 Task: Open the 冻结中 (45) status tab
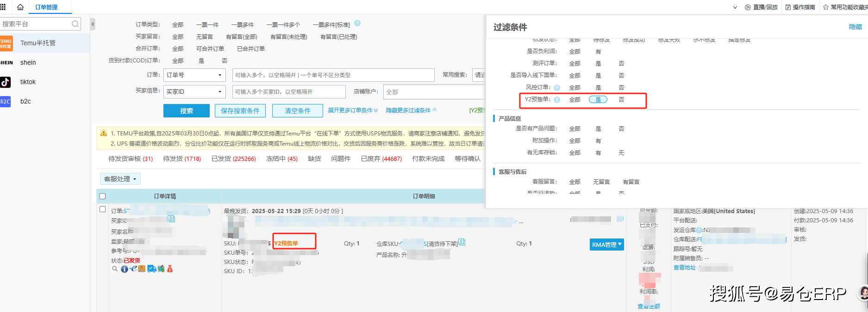pyautogui.click(x=281, y=159)
